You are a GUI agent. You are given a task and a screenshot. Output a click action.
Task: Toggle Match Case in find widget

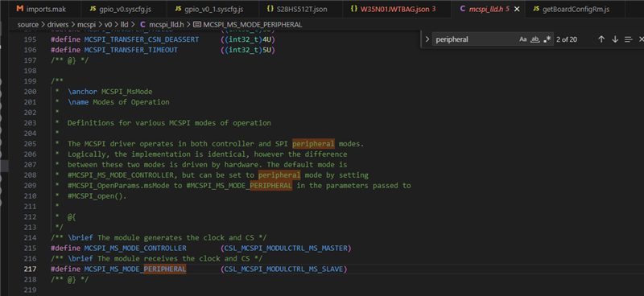pyautogui.click(x=522, y=39)
